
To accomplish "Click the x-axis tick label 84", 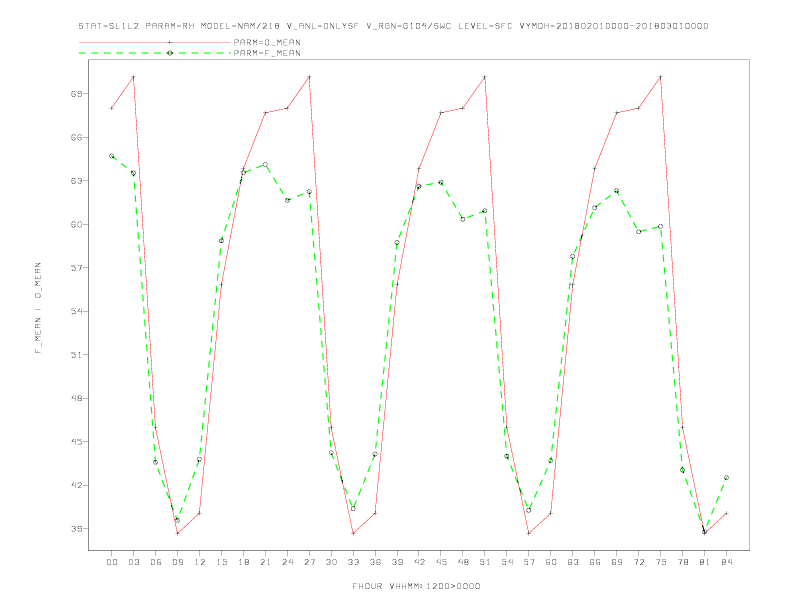I will [727, 562].
